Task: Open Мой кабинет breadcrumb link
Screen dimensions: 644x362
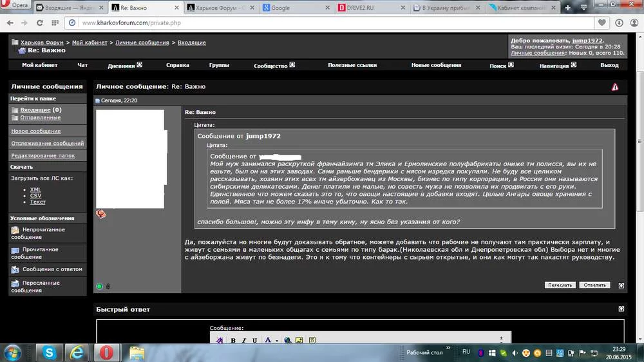Action: point(90,43)
